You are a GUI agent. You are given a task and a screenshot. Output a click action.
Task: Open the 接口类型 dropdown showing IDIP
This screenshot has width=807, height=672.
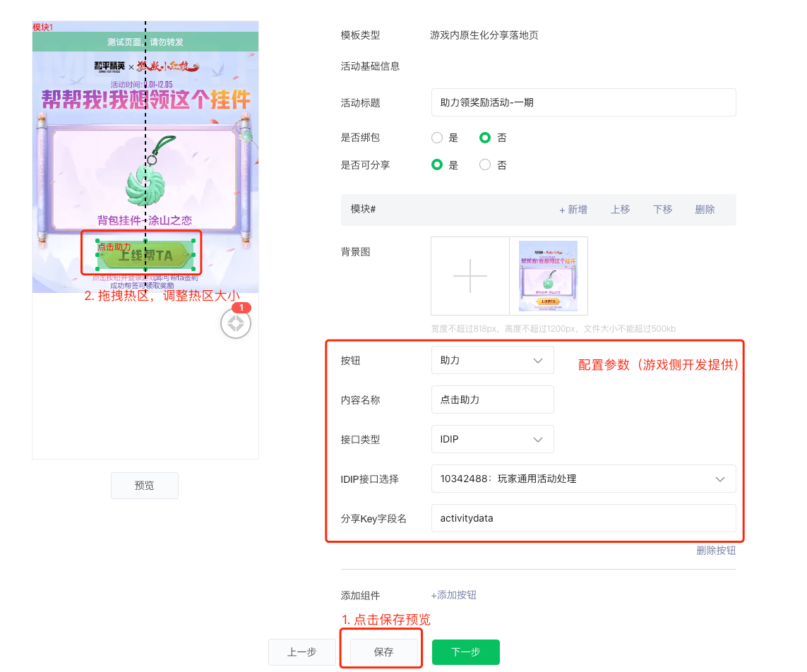click(493, 440)
